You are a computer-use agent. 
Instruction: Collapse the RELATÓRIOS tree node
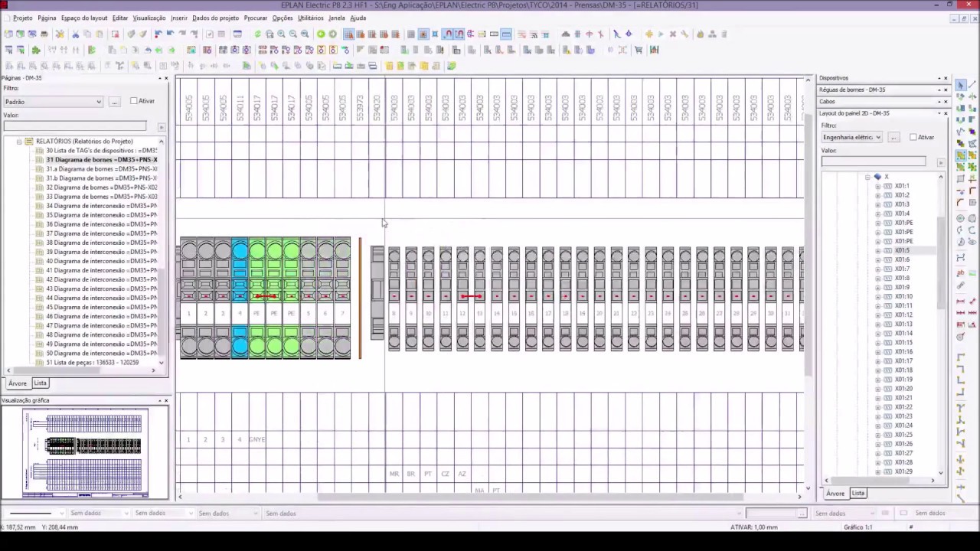[x=19, y=142]
